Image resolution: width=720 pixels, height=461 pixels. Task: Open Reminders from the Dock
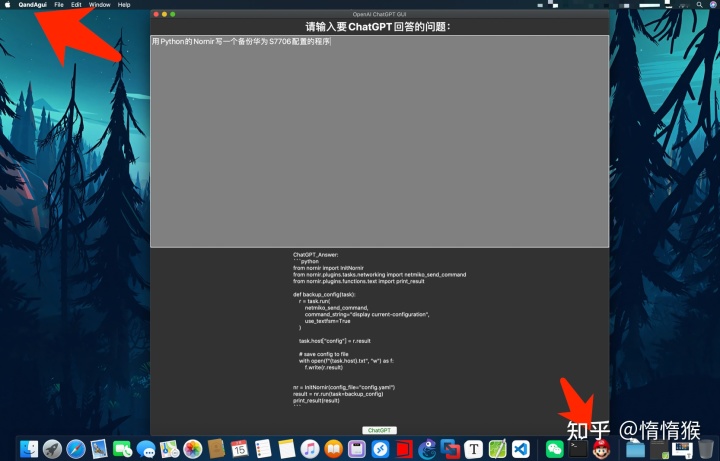pyautogui.click(x=263, y=449)
